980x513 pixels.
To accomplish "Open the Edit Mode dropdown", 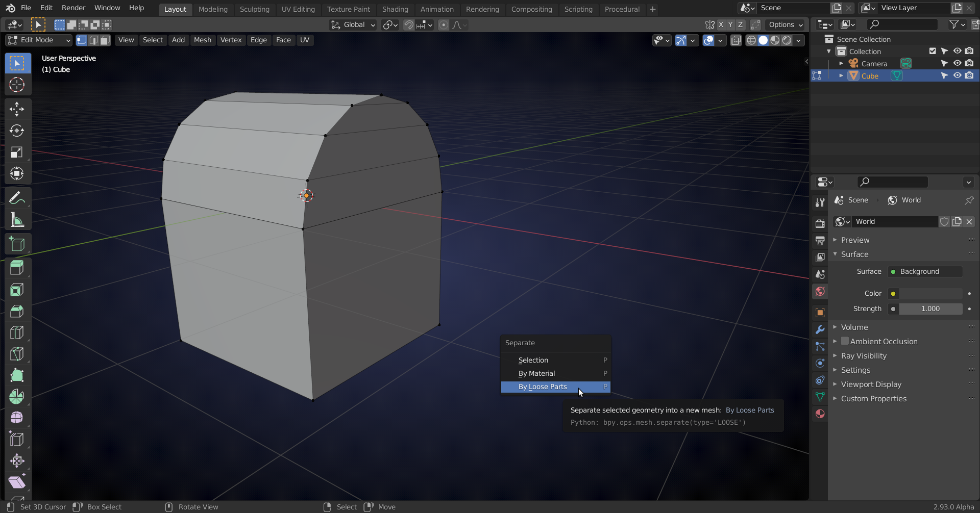I will pos(39,40).
